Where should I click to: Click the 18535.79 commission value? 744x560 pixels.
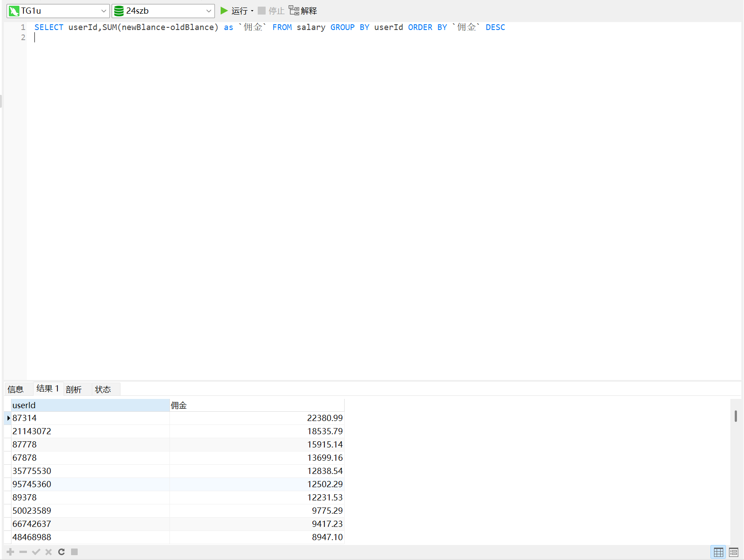click(325, 431)
